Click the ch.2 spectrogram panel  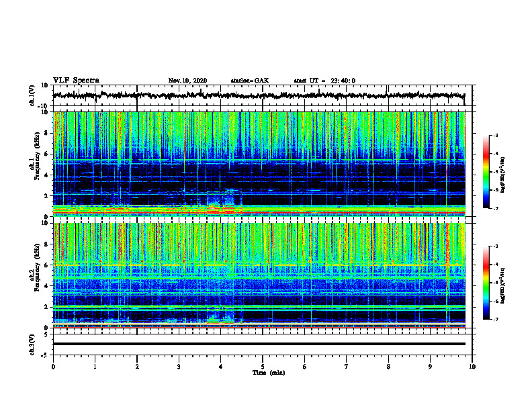[x=259, y=275]
